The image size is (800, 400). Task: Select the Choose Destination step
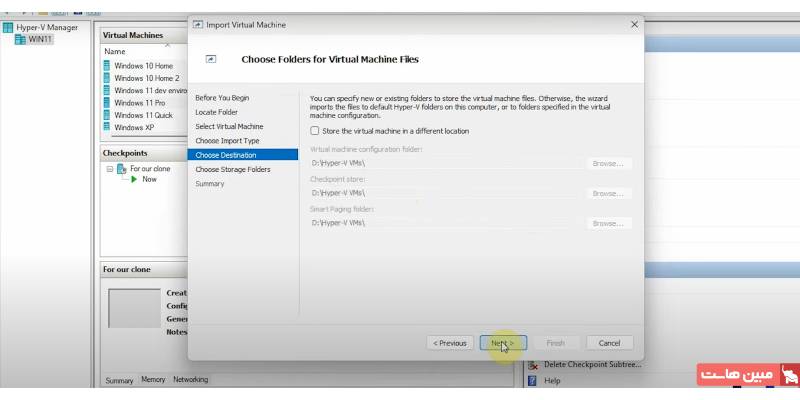click(242, 155)
